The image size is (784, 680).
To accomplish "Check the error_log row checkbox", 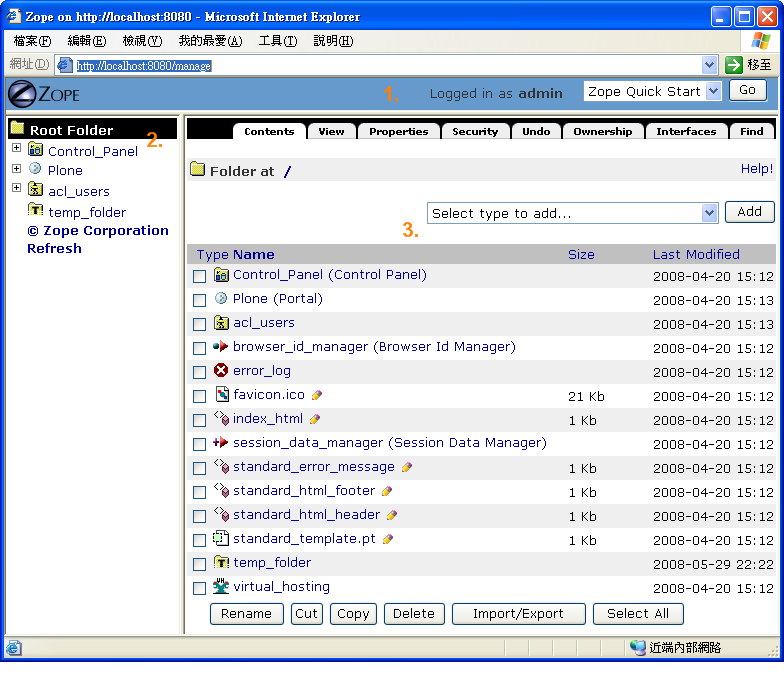I will [x=200, y=372].
